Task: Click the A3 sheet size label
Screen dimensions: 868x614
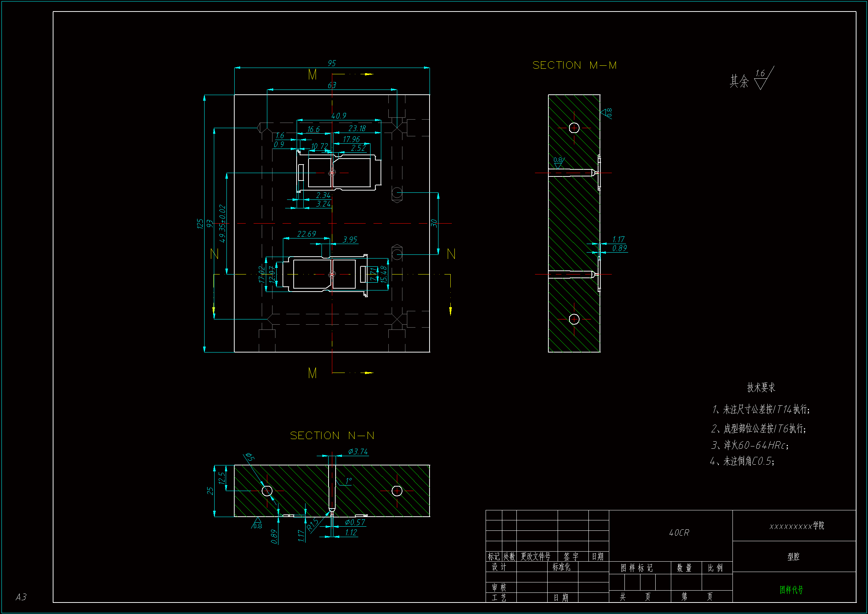Action: tap(21, 597)
